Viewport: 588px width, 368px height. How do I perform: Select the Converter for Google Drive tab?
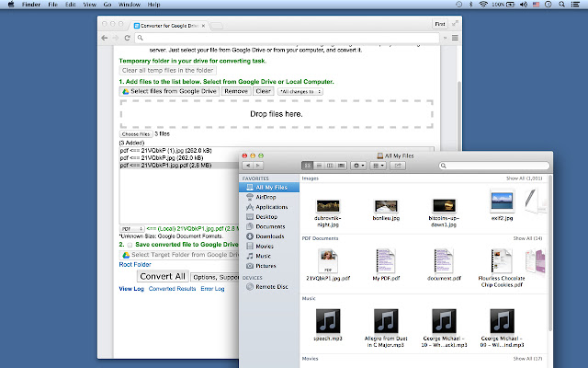pos(169,26)
